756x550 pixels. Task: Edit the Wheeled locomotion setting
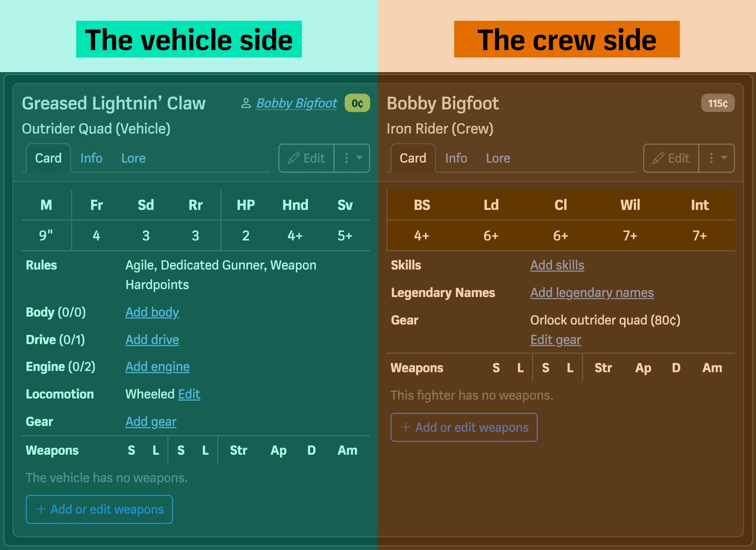point(189,394)
